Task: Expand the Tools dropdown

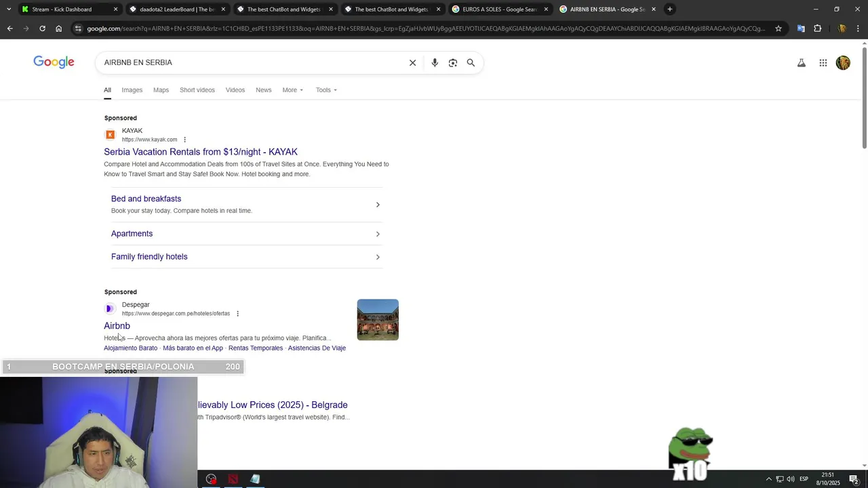Action: pos(326,90)
